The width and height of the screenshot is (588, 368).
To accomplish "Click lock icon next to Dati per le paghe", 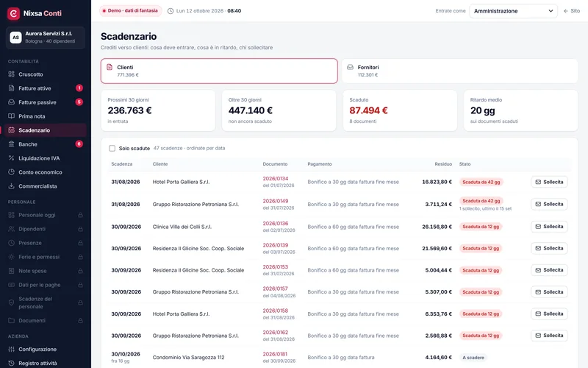I will point(80,285).
